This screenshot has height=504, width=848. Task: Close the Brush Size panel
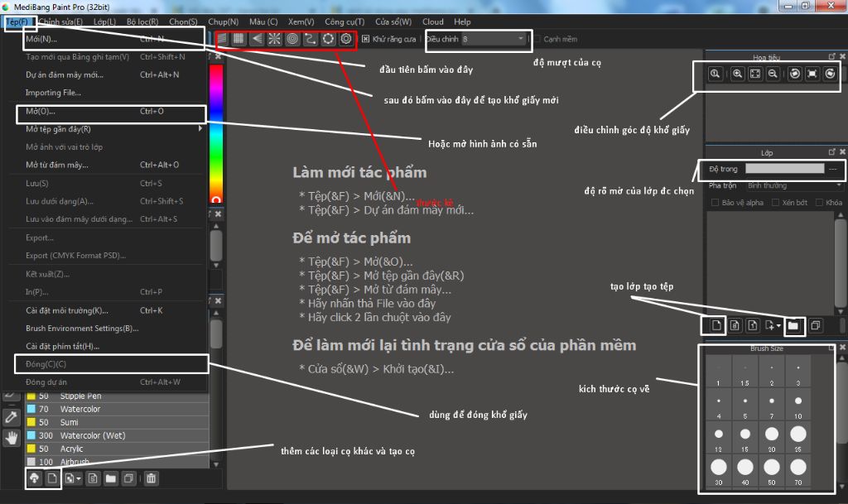pos(842,348)
